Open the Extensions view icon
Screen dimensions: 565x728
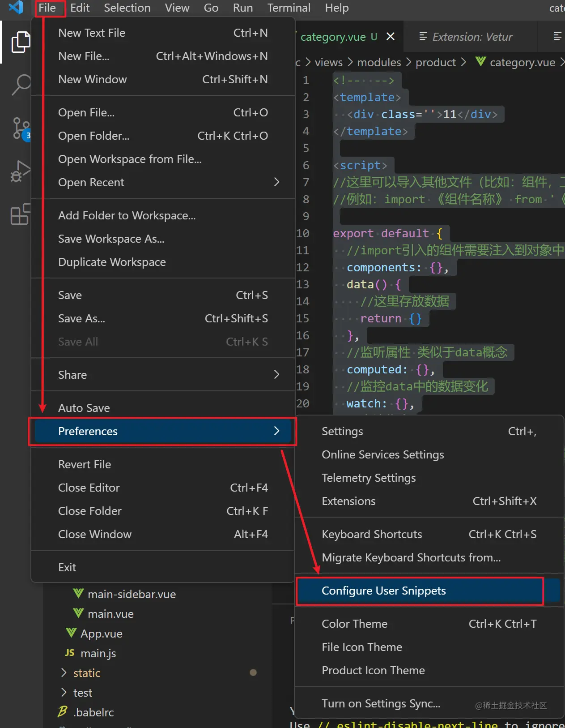click(20, 214)
